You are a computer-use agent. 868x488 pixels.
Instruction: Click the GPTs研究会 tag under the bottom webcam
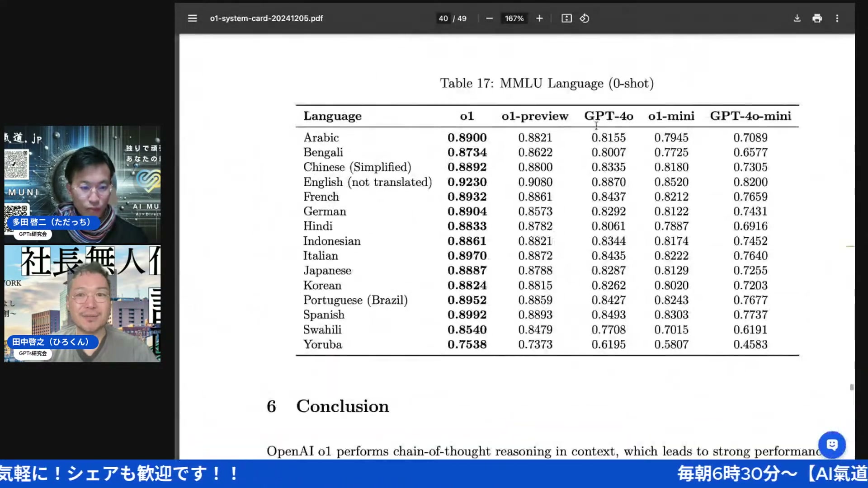33,353
